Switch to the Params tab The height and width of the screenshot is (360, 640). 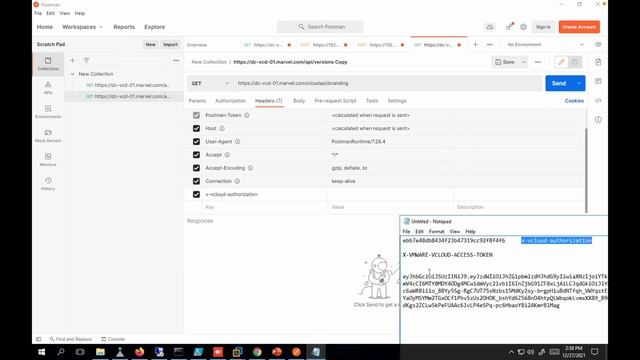coord(197,101)
